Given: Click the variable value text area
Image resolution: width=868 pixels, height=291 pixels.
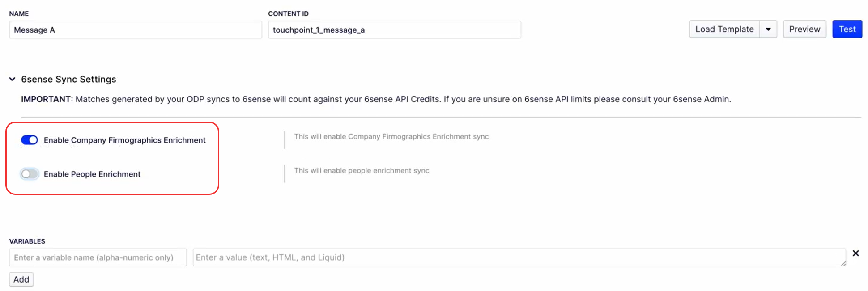Looking at the screenshot, I should click(519, 257).
